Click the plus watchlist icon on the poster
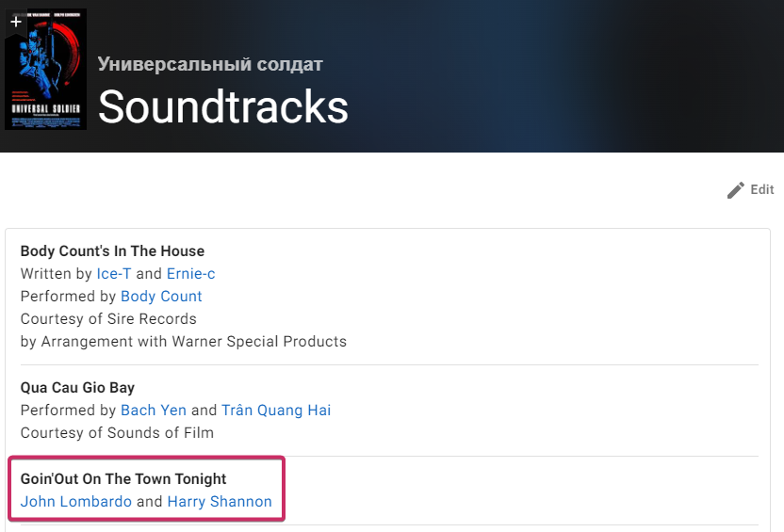Viewport: 784px width, 532px height. click(16, 21)
